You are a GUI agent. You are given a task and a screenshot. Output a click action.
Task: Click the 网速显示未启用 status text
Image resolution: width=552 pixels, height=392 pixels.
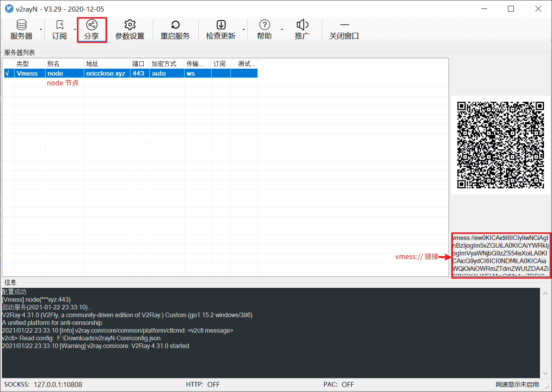click(517, 384)
